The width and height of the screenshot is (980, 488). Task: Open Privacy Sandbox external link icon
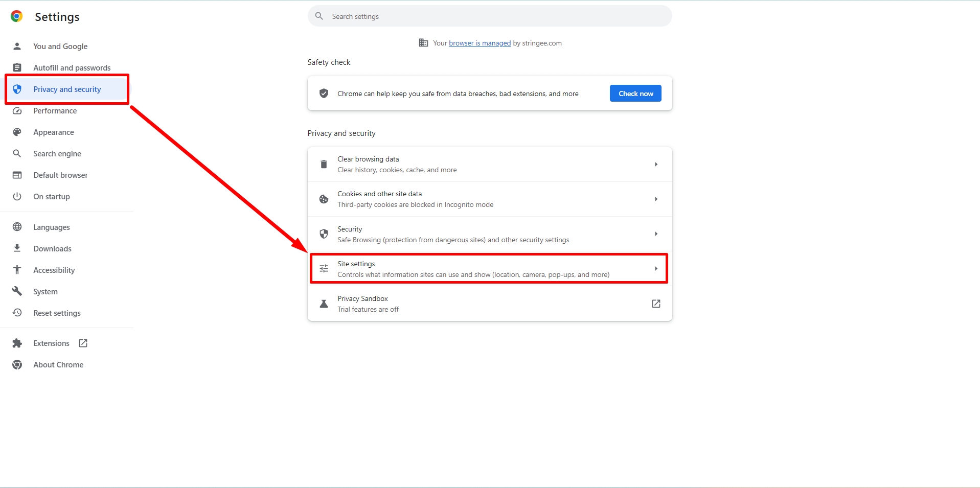pyautogui.click(x=656, y=304)
